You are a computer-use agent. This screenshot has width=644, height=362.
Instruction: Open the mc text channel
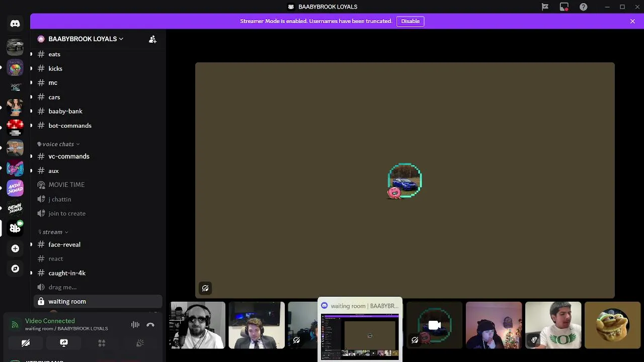(98, 82)
